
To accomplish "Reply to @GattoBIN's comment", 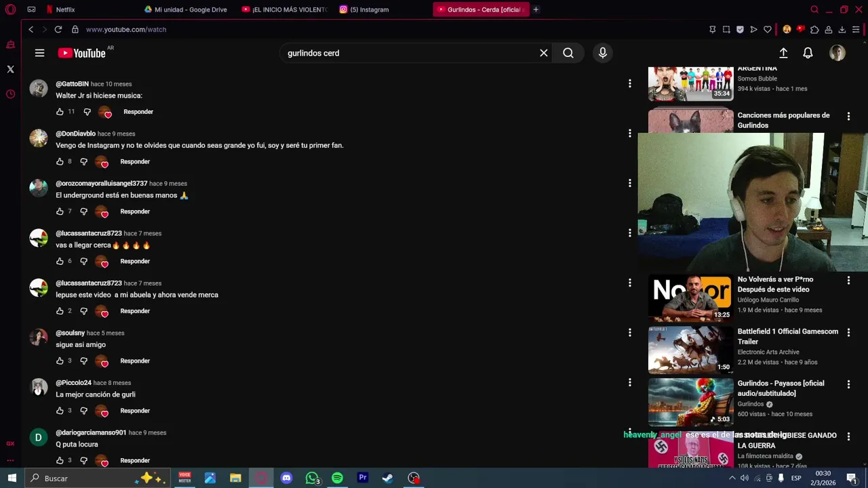I will 138,112.
